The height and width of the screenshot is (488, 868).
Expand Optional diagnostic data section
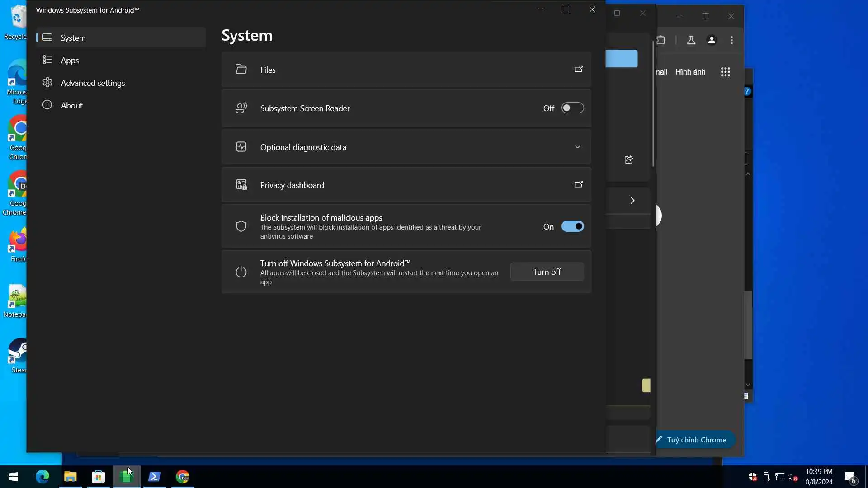tap(577, 147)
